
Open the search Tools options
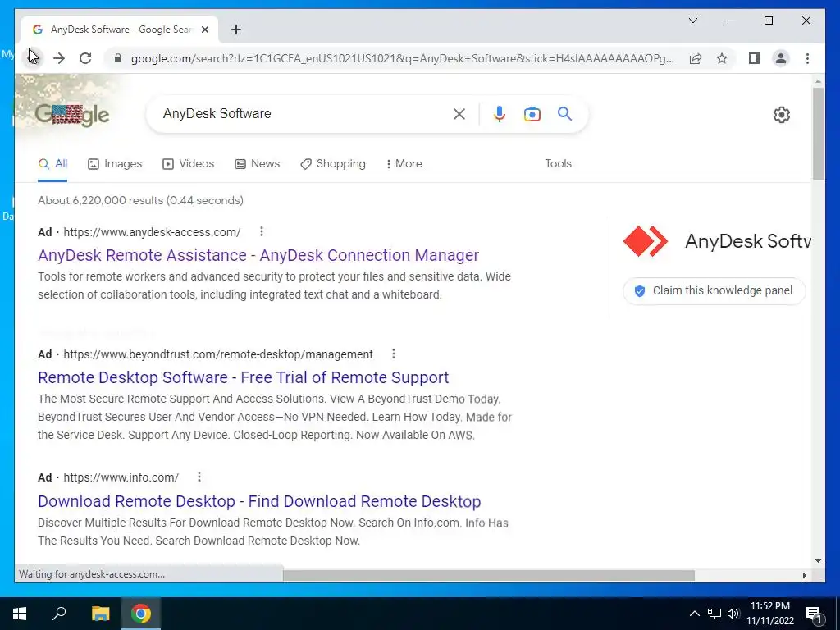(x=558, y=164)
